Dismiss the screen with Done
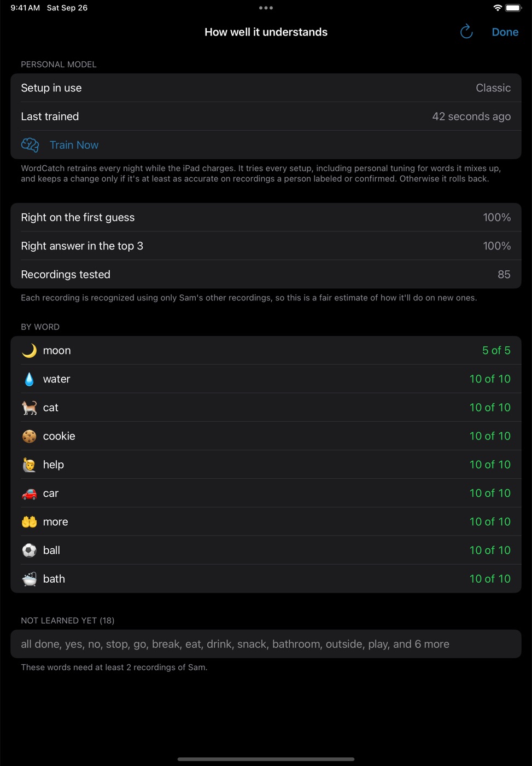Viewport: 532px width, 766px height. [x=505, y=32]
